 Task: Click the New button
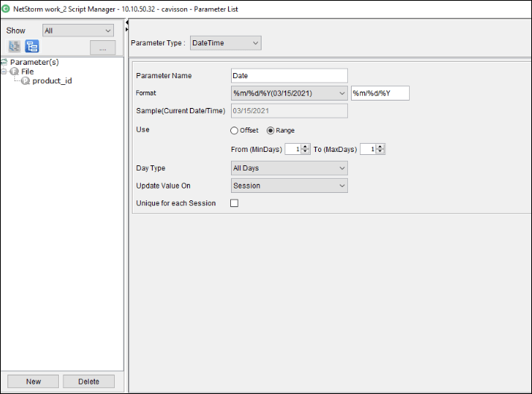tap(34, 382)
